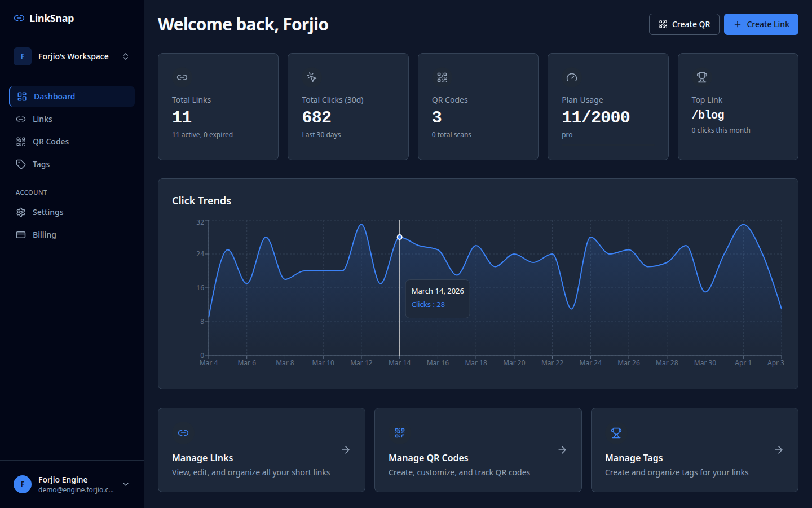Screen dimensions: 812x508
Task: Click the cursor icon in Total Clicks card
Action: [x=312, y=77]
